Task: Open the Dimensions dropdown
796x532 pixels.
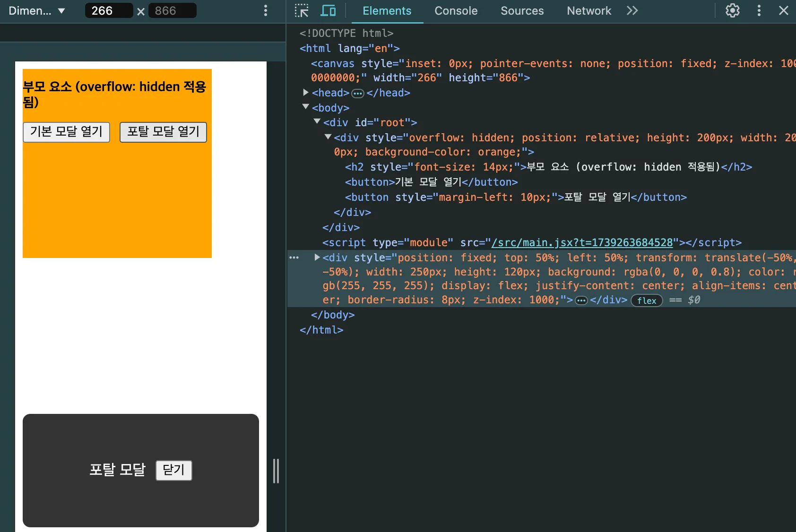Action: tap(36, 10)
